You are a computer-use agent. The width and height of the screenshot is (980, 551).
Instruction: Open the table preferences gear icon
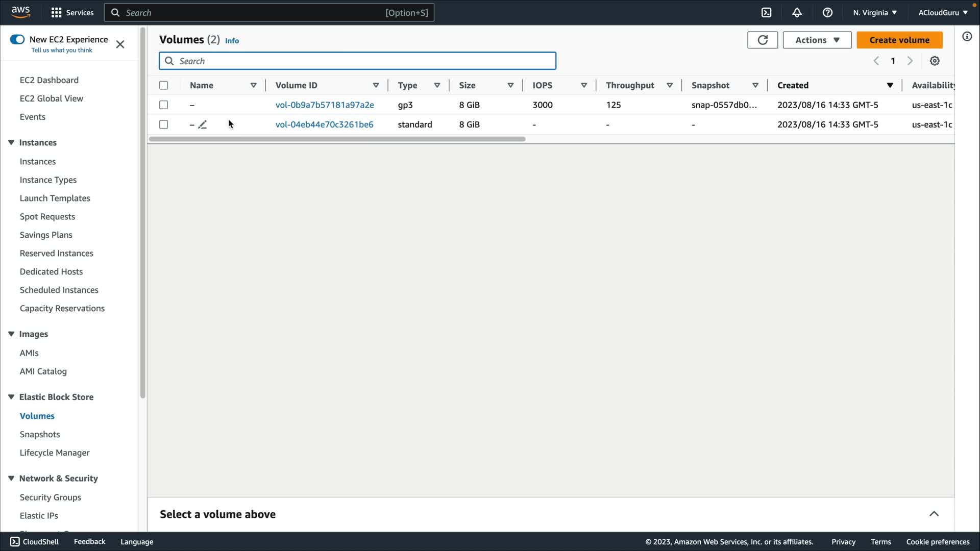click(935, 61)
